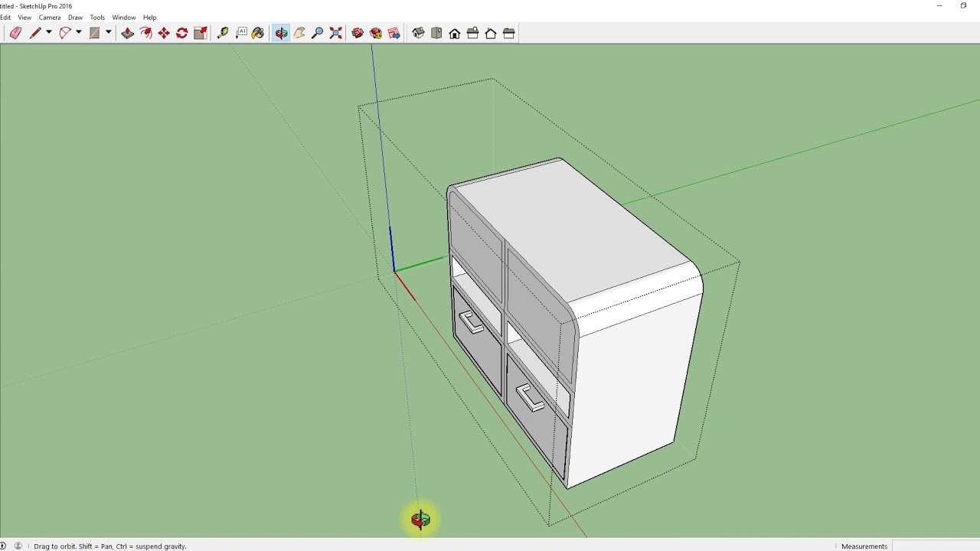The image size is (980, 551).
Task: Click the Measurements input box
Action: [935, 546]
